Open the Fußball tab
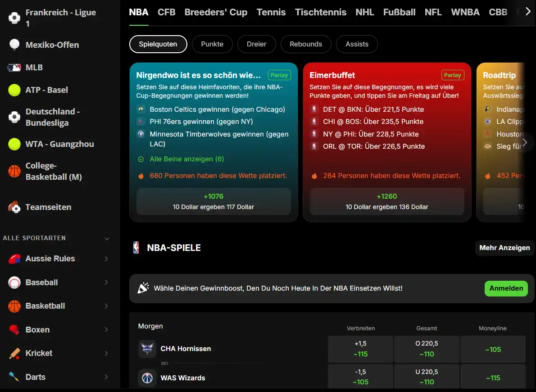This screenshot has height=392, width=536. tap(399, 12)
